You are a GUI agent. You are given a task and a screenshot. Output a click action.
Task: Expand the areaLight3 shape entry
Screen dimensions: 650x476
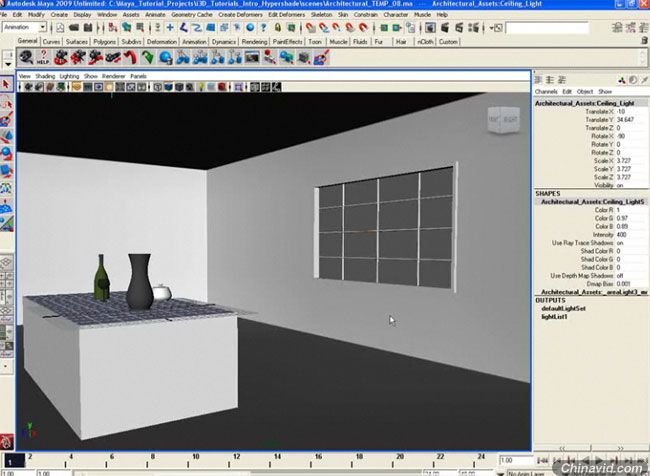click(x=594, y=292)
